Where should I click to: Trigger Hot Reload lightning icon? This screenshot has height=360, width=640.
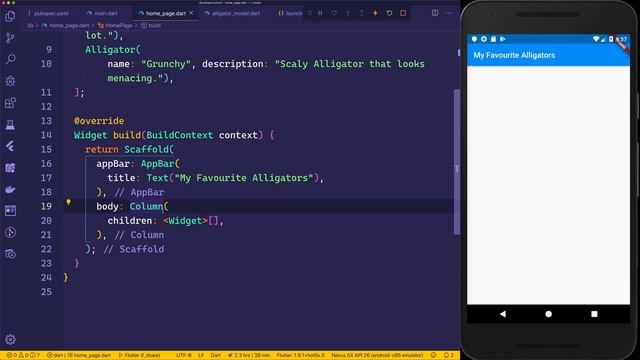click(376, 13)
